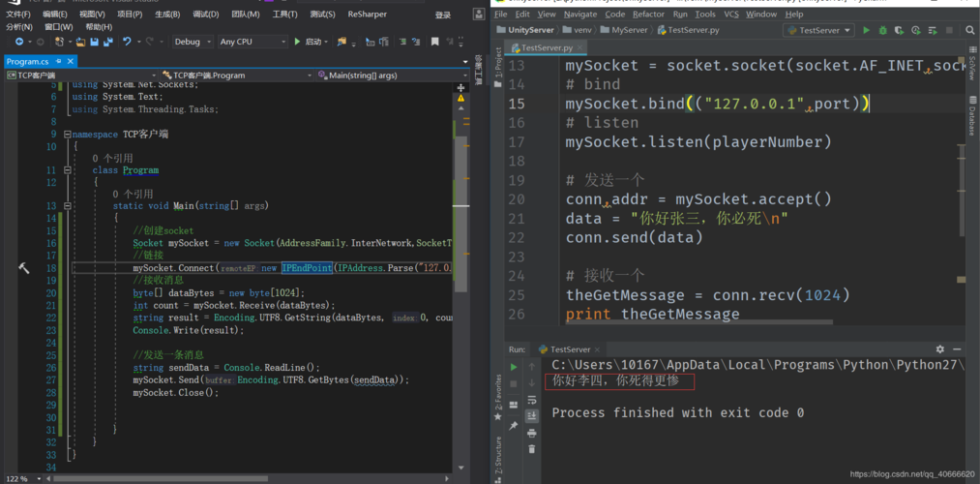
Task: Collapse the static void Main method
Action: tap(67, 206)
